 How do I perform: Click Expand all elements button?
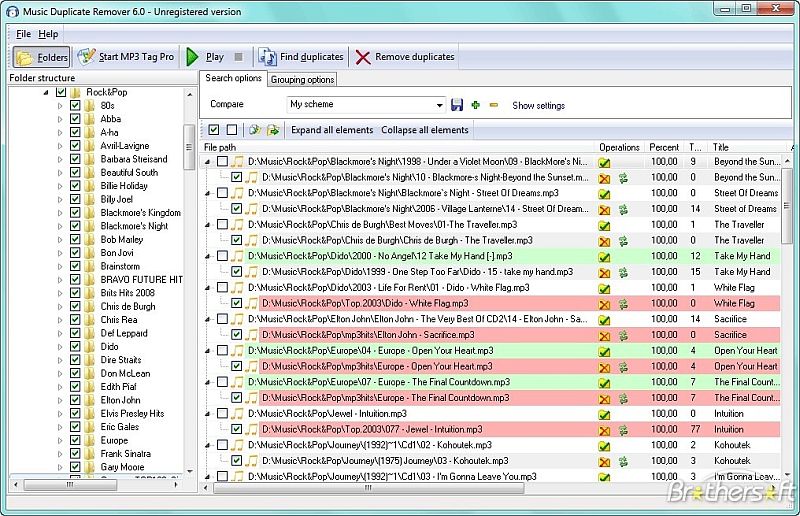(x=332, y=130)
